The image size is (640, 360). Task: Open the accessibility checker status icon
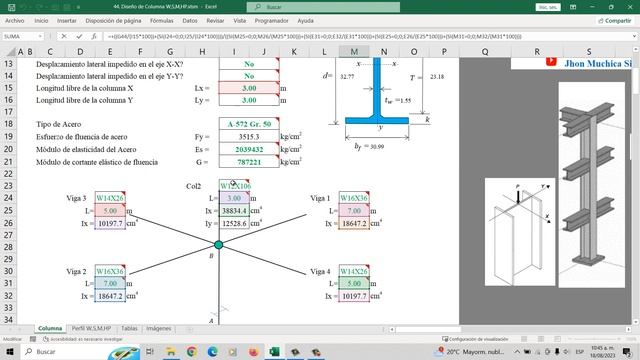coord(46,339)
